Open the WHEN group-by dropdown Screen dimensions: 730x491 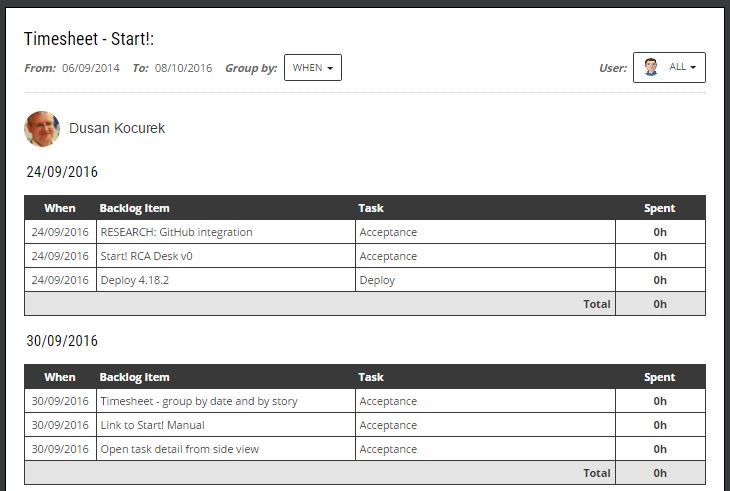pyautogui.click(x=313, y=67)
